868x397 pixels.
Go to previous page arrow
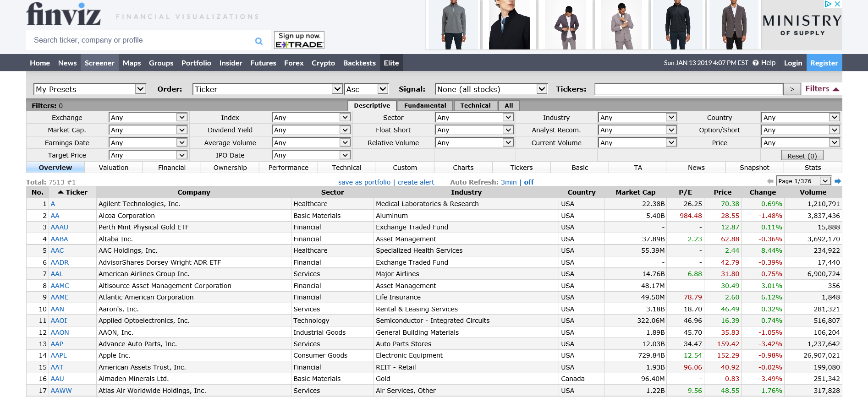770,181
